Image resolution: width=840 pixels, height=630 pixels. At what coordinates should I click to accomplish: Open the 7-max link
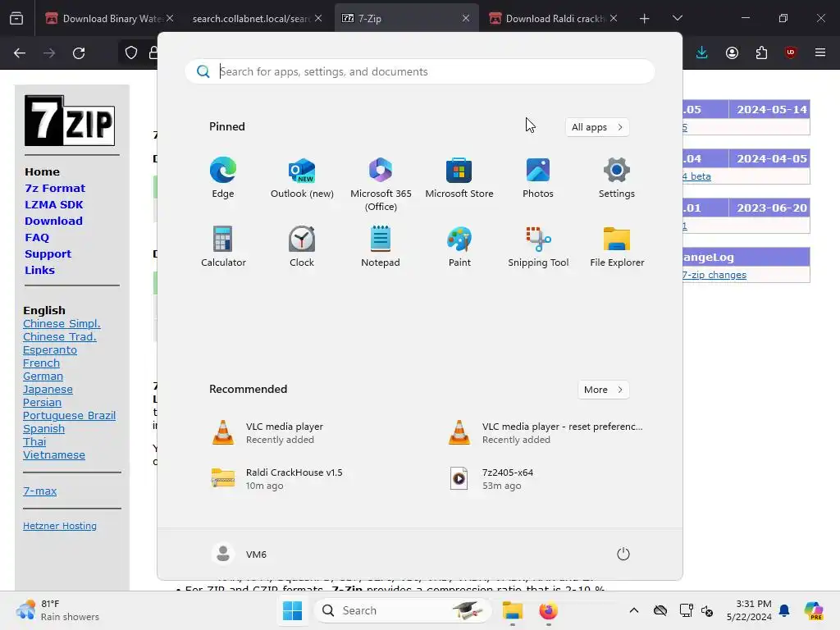click(x=39, y=491)
